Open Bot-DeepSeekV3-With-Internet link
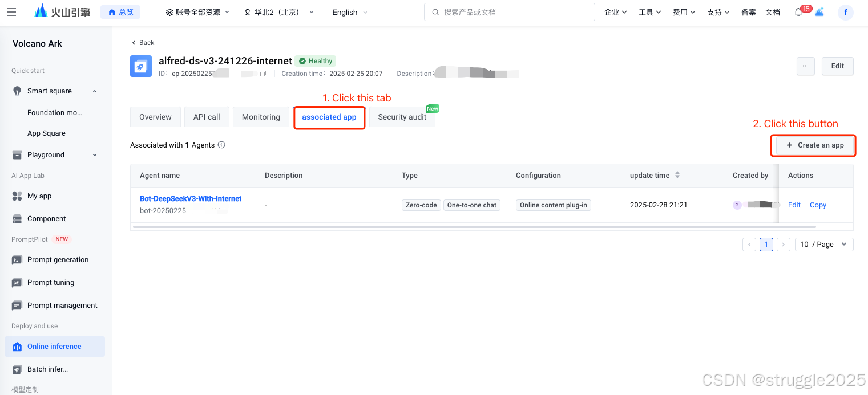Screen dimensions: 868x395 tap(191, 199)
